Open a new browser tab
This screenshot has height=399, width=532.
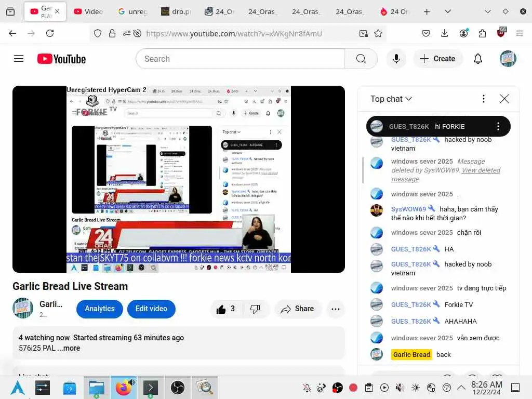[x=427, y=12]
